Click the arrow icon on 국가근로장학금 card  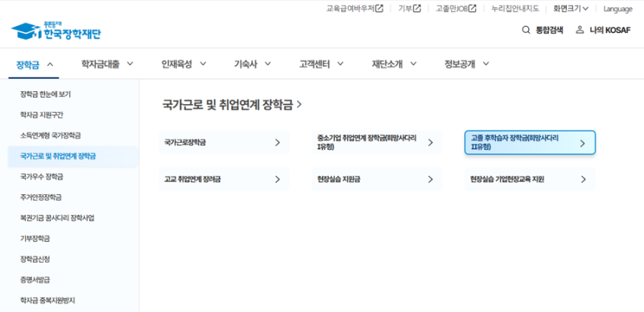(278, 143)
